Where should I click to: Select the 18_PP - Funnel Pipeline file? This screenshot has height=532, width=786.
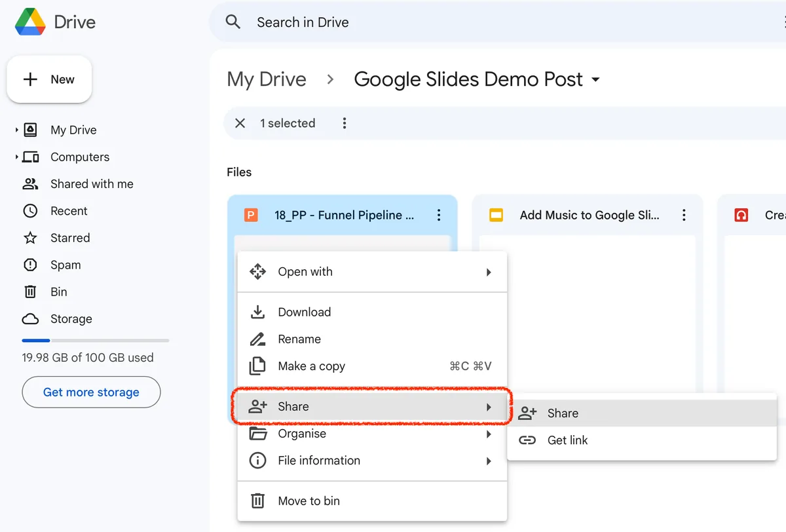345,215
